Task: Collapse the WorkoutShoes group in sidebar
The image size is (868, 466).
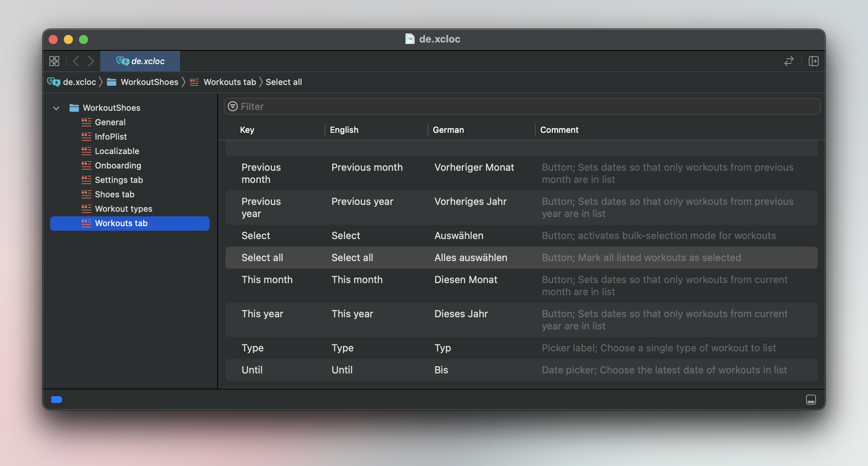Action: [56, 108]
